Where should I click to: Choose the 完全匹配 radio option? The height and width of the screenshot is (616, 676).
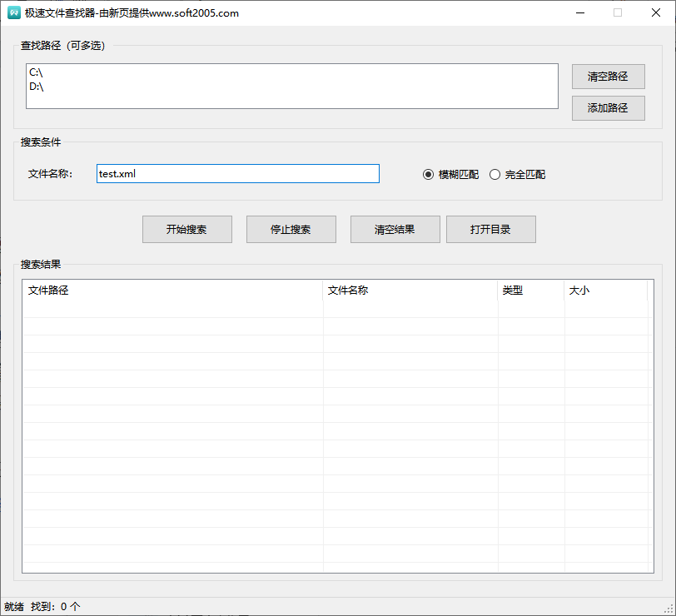pos(495,175)
